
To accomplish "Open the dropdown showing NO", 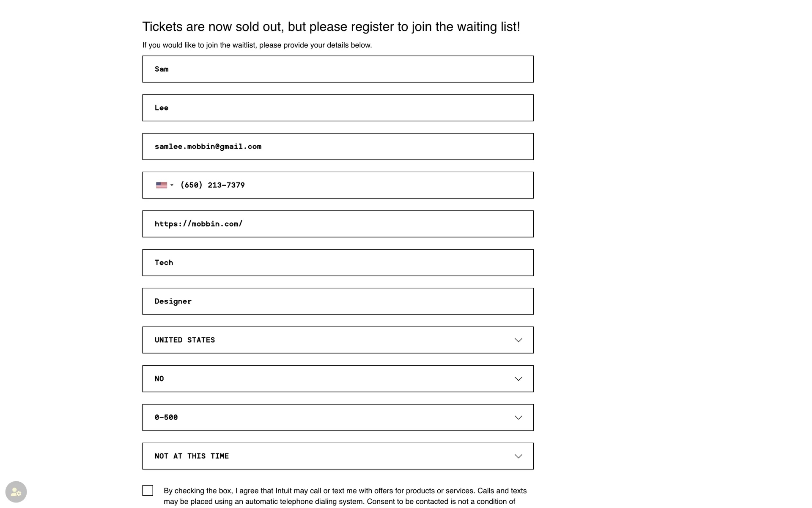I will pyautogui.click(x=338, y=379).
